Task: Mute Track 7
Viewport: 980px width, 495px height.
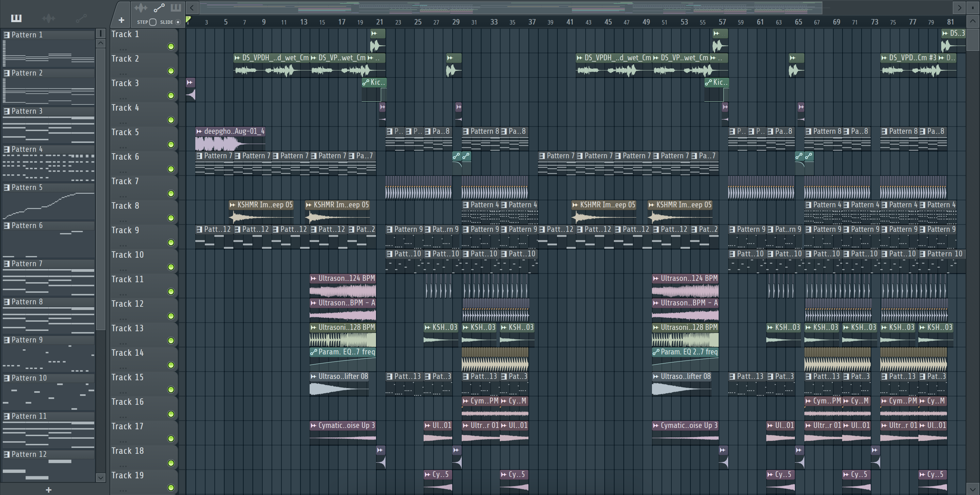Action: (x=171, y=194)
